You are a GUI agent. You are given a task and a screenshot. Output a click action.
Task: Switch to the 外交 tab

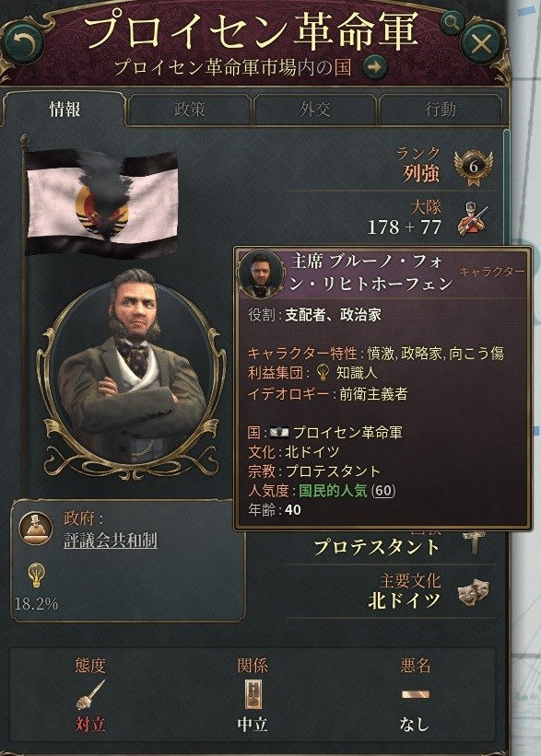tap(314, 110)
